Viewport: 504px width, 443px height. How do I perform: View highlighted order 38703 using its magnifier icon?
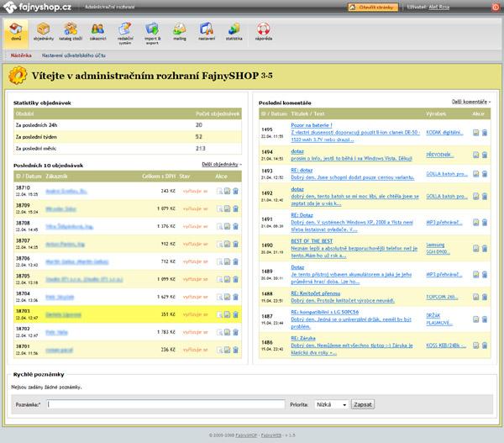coord(219,314)
